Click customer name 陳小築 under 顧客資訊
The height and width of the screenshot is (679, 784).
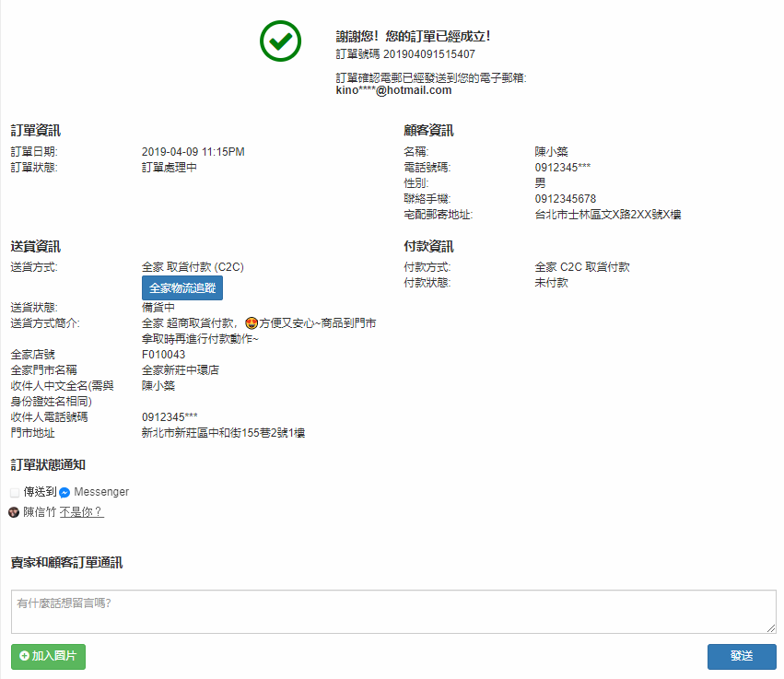pyautogui.click(x=552, y=151)
